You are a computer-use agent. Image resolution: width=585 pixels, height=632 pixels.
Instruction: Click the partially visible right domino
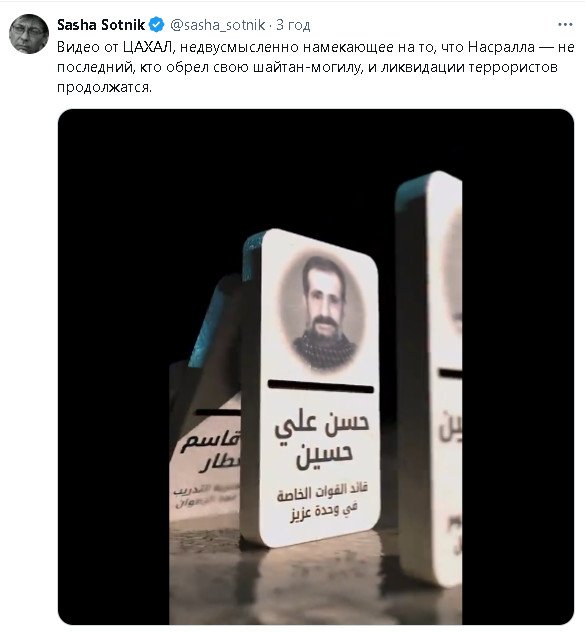pyautogui.click(x=430, y=379)
